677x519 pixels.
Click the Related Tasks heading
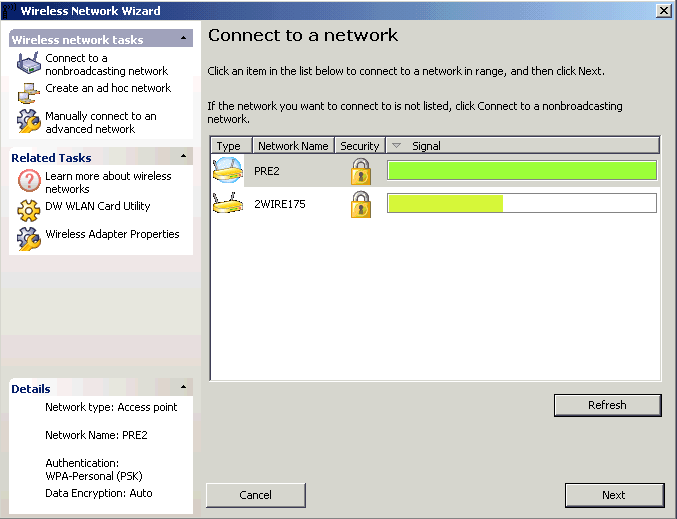coord(51,158)
